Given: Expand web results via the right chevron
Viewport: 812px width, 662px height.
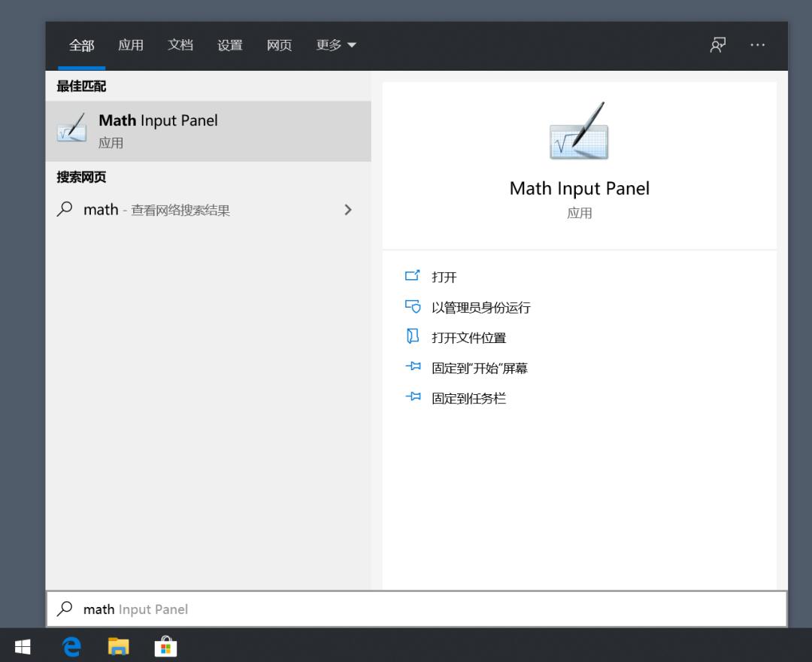Looking at the screenshot, I should [348, 210].
